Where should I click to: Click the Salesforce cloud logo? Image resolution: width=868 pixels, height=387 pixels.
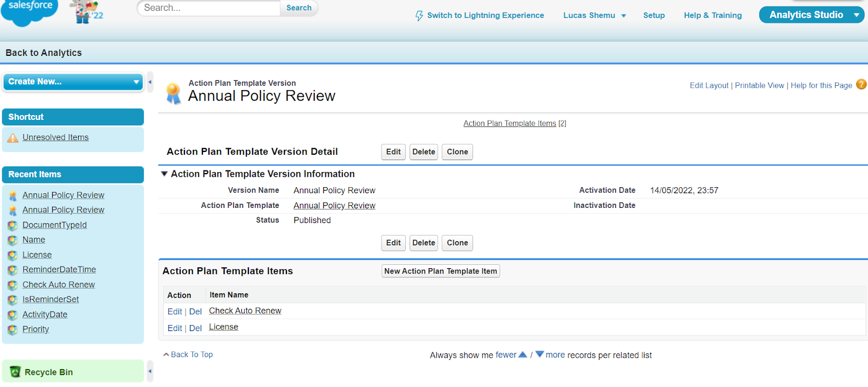pos(30,12)
